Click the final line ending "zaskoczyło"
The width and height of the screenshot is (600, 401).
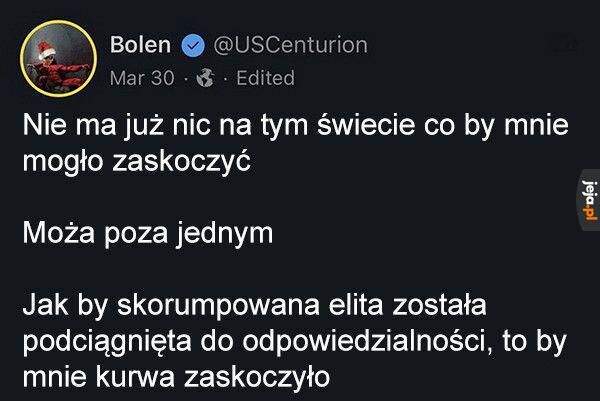(x=176, y=378)
